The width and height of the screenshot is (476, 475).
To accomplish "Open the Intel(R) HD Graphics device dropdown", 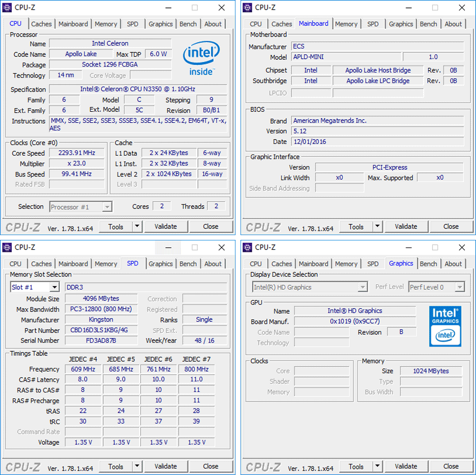I will pyautogui.click(x=362, y=287).
